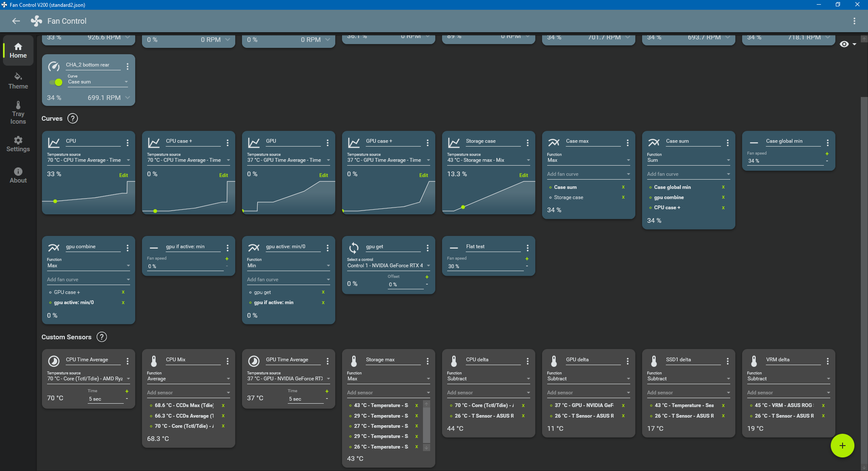Viewport: 868px width, 471px height.
Task: Toggle the CHA_2 bottom rear fan switch
Action: pos(56,82)
